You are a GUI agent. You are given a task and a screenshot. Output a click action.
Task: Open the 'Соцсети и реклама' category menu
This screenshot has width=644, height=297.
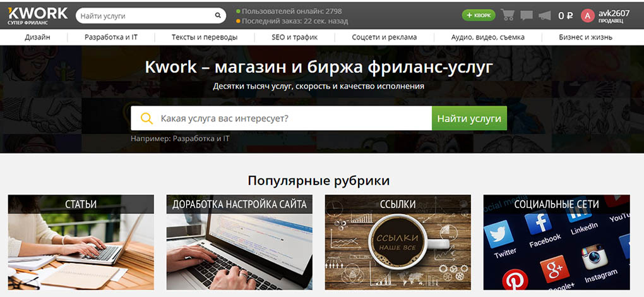coord(385,37)
